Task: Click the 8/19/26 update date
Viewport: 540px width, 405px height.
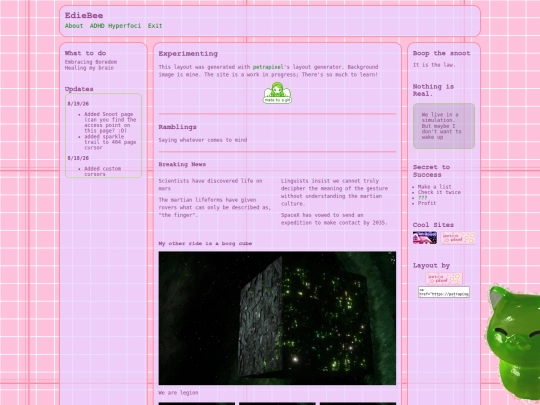Action: [x=78, y=104]
